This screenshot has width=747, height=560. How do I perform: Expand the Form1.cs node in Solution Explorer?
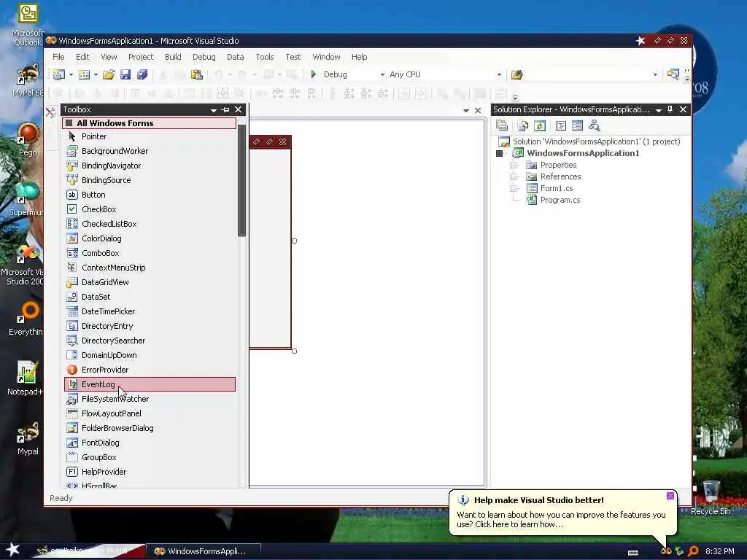coord(514,188)
